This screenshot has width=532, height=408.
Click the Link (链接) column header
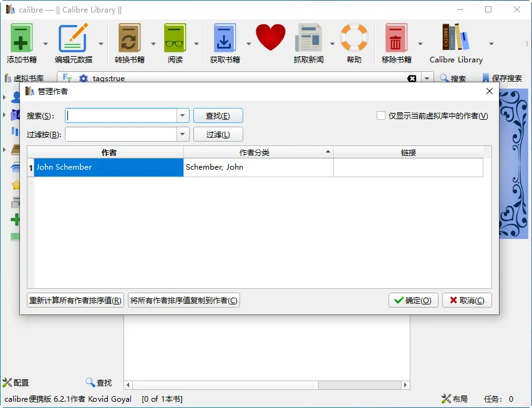click(x=408, y=152)
